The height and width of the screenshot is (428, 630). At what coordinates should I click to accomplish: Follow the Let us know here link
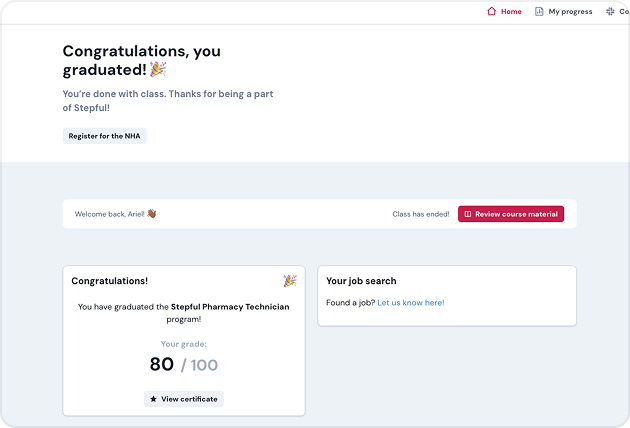tap(410, 302)
